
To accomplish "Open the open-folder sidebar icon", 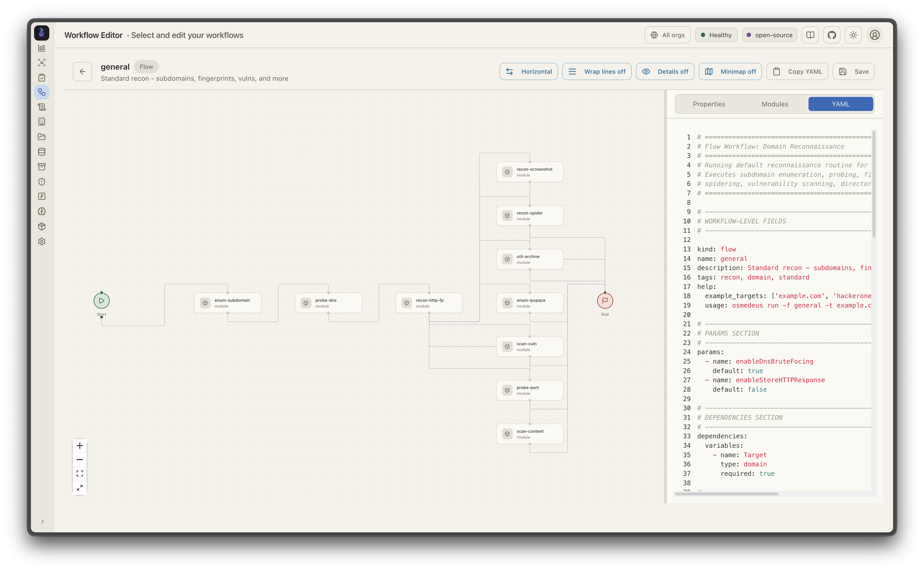I will pos(42,137).
